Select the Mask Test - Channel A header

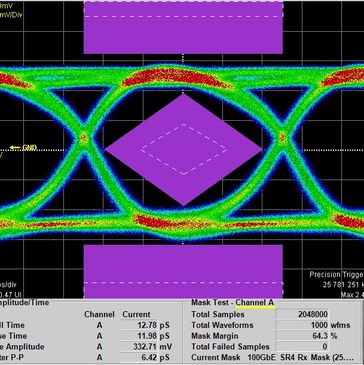(x=233, y=303)
